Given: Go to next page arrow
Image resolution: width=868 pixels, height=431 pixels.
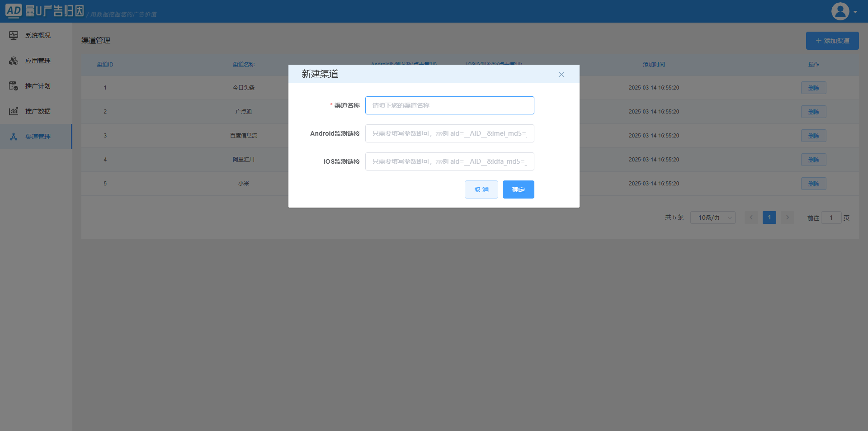Looking at the screenshot, I should [x=788, y=218].
